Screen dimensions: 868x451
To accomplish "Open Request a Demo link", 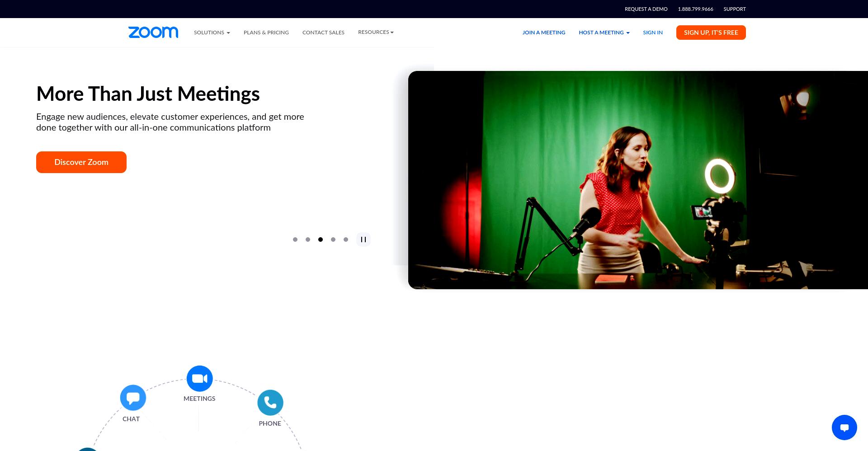I will (646, 9).
